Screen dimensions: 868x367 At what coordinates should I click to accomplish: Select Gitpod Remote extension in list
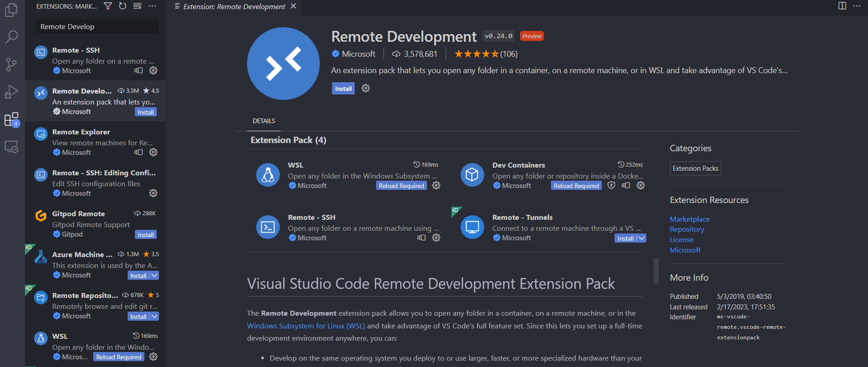[x=95, y=223]
